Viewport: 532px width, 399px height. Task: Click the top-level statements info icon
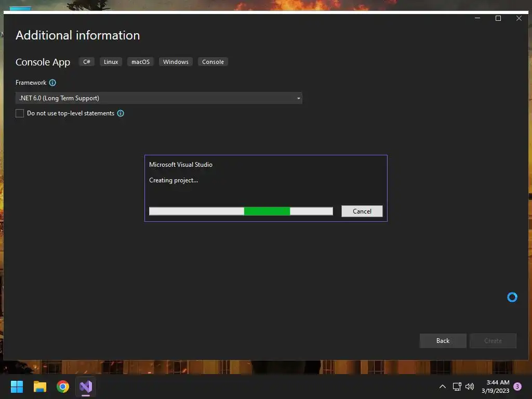(x=121, y=113)
